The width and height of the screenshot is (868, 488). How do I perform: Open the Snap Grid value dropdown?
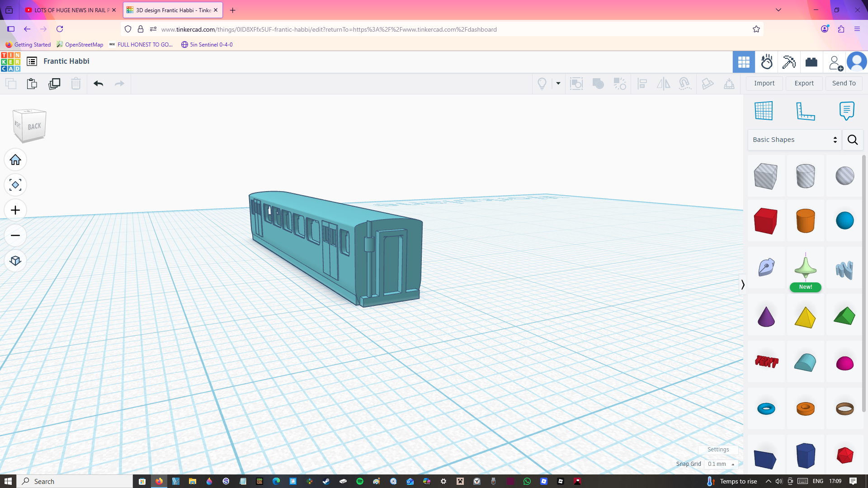(721, 464)
